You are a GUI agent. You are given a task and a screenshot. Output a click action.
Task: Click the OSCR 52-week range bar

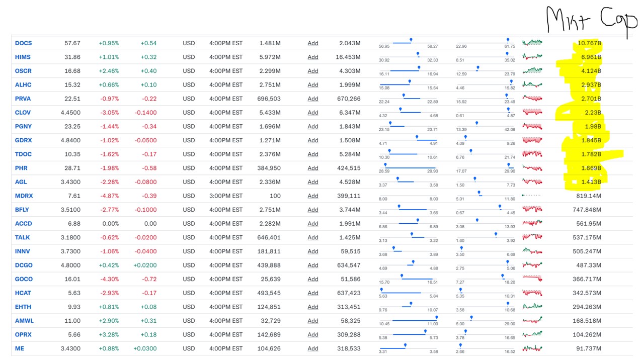click(x=486, y=71)
